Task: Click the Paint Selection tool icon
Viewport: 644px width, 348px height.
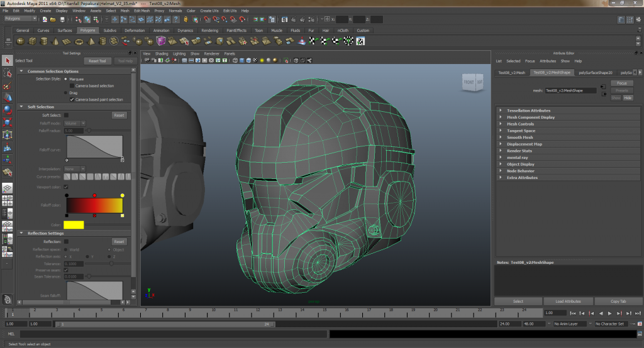Action: pyautogui.click(x=7, y=85)
